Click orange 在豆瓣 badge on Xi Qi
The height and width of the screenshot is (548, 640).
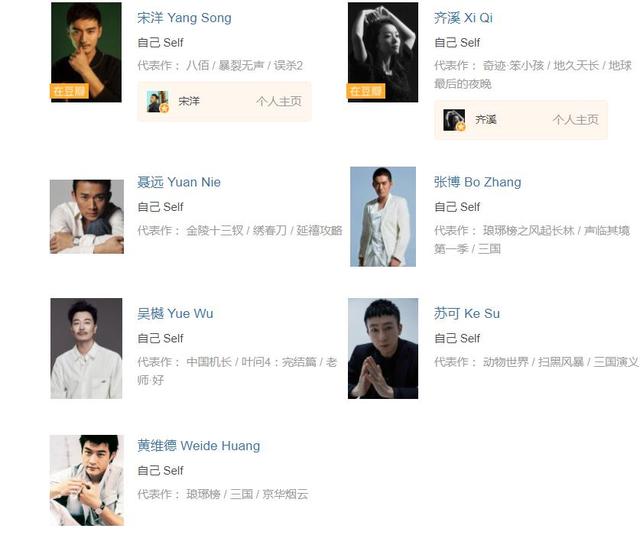(366, 91)
